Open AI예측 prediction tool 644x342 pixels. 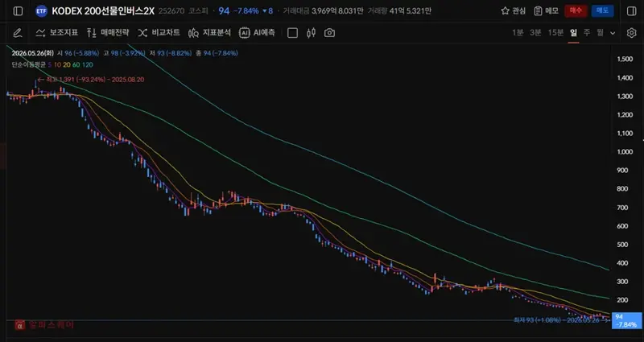click(x=257, y=33)
